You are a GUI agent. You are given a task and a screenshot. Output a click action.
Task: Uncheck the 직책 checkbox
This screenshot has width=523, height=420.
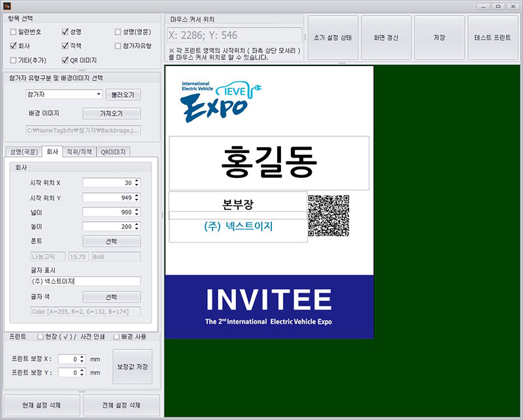pos(65,46)
